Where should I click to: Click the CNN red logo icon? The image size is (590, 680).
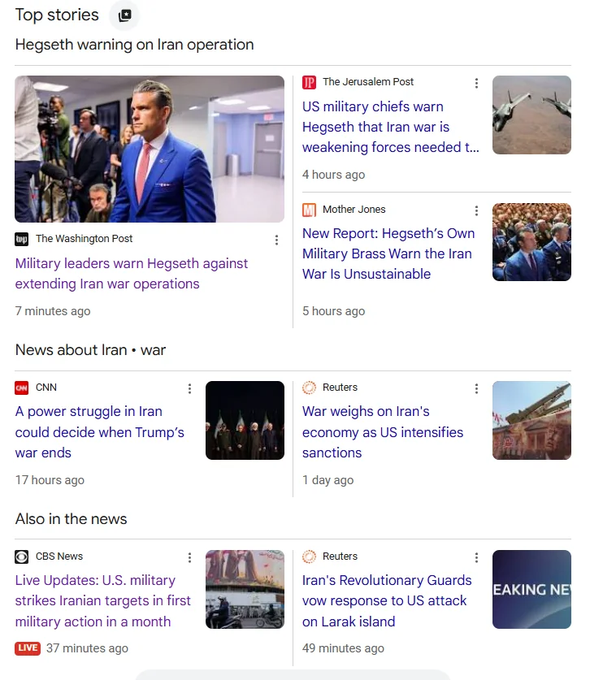22,388
